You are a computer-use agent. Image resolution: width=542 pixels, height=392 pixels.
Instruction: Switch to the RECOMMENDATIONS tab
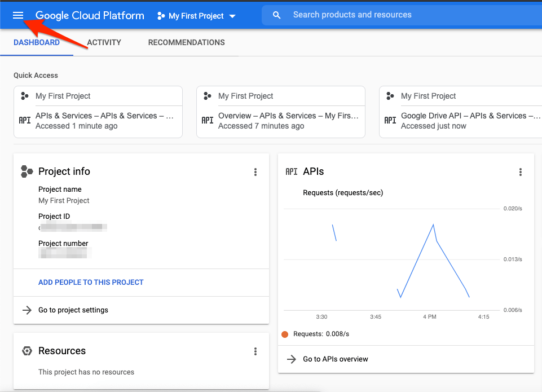pyautogui.click(x=186, y=42)
